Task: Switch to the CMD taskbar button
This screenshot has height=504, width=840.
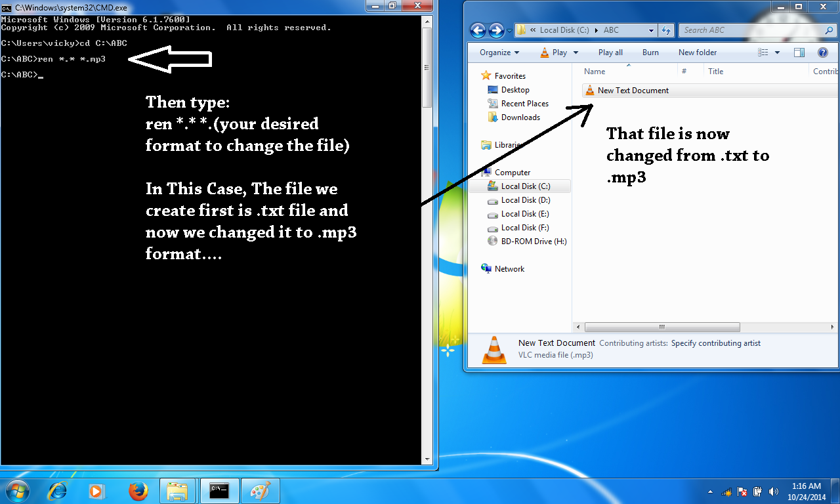Action: (x=219, y=490)
